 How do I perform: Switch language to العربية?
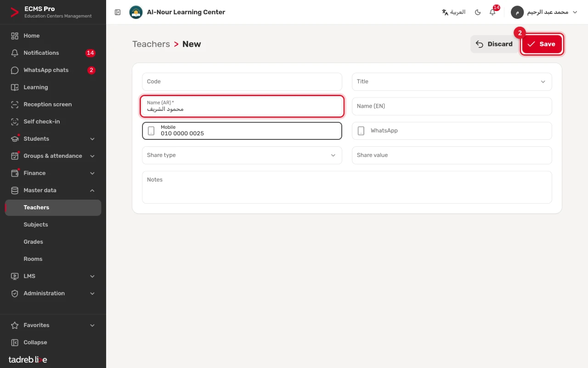pyautogui.click(x=453, y=12)
